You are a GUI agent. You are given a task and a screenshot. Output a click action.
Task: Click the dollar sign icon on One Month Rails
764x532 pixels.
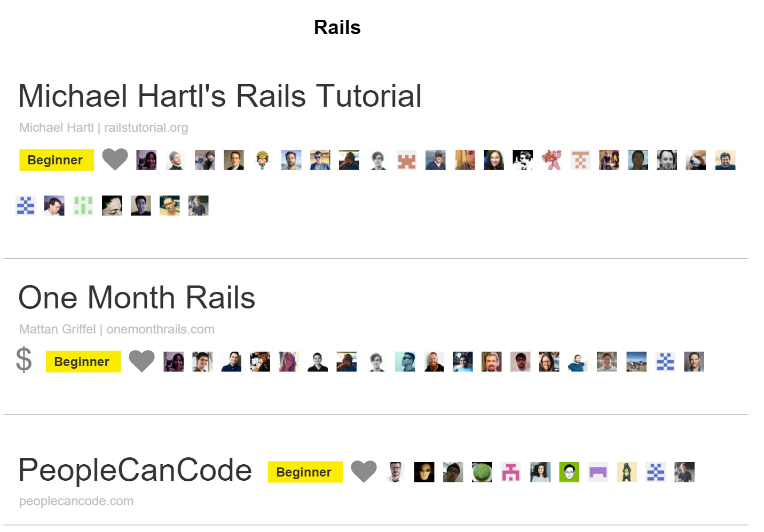coord(23,361)
